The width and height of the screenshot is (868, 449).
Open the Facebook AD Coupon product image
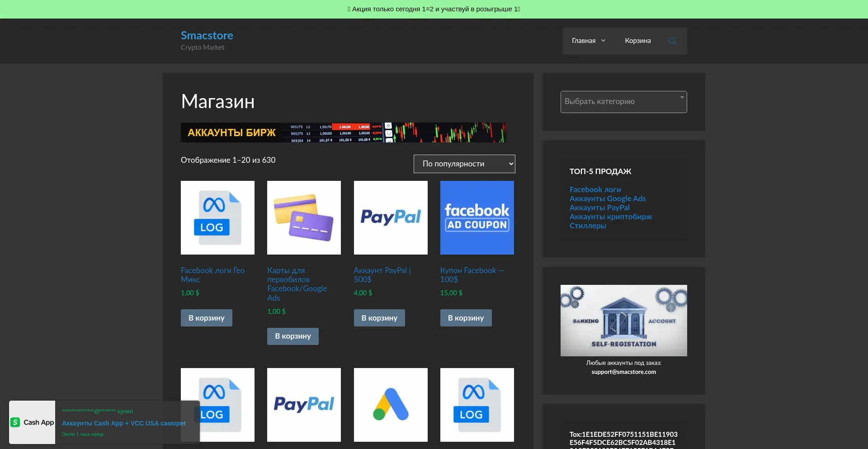pyautogui.click(x=477, y=217)
